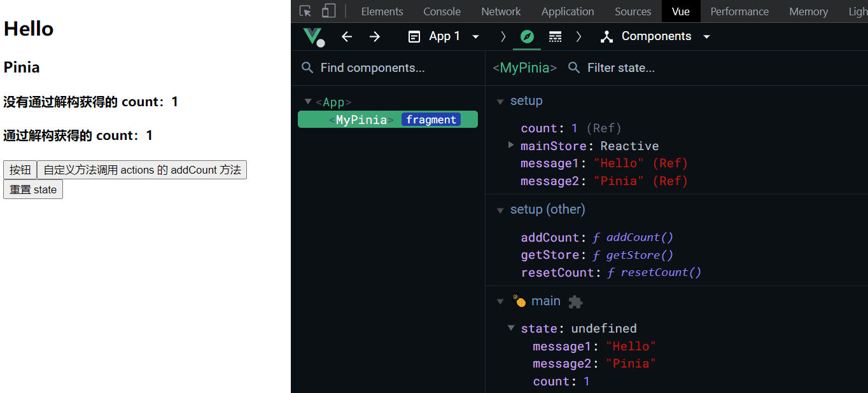Switch to the Console tab
The image size is (868, 393).
pos(442,11)
